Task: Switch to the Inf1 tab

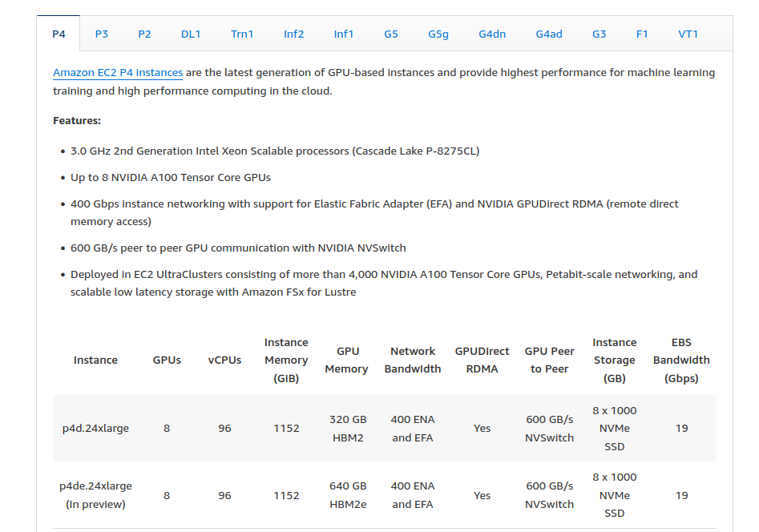Action: tap(344, 34)
